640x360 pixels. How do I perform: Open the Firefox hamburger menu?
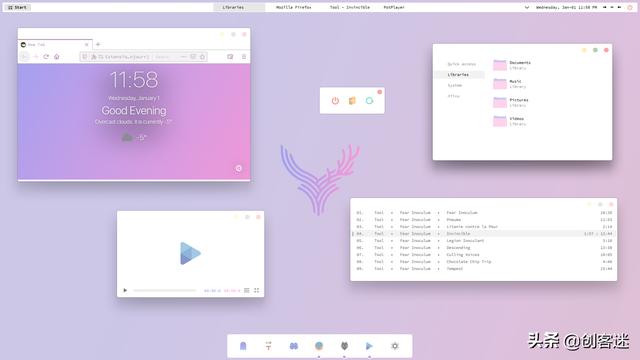tap(244, 57)
